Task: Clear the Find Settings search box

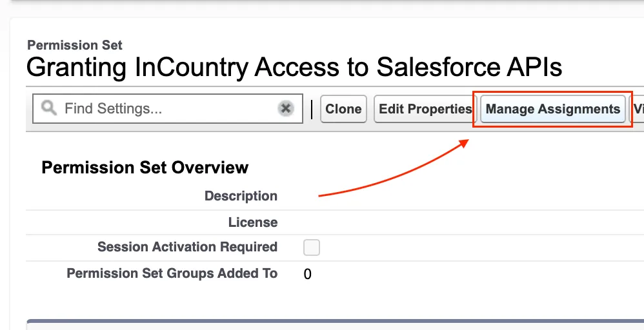Action: click(x=286, y=108)
